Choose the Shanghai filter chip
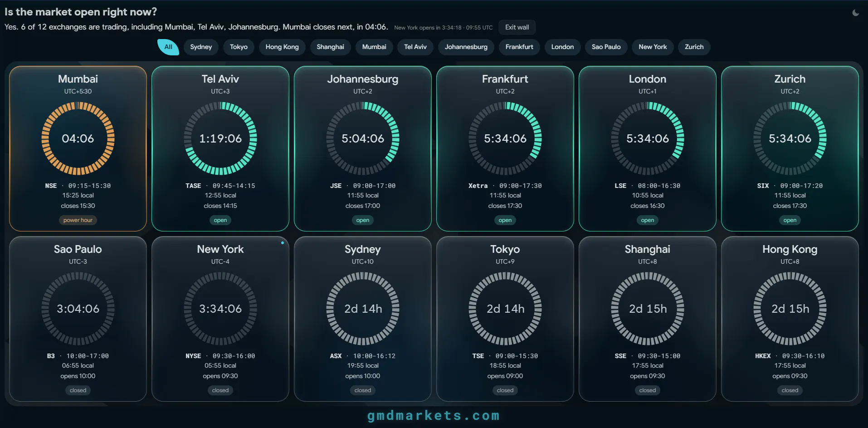Image resolution: width=868 pixels, height=428 pixels. [x=330, y=47]
